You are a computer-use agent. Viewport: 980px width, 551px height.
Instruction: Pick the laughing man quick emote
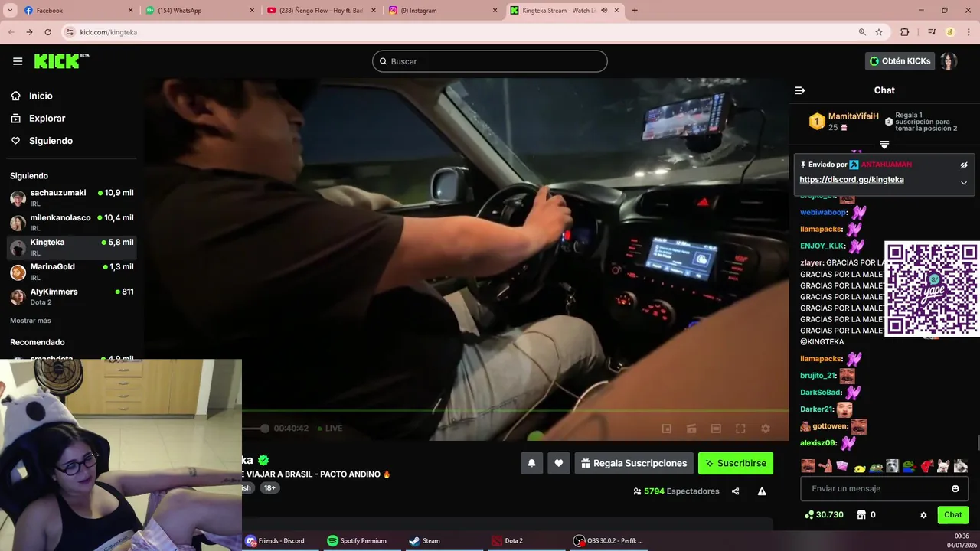808,466
